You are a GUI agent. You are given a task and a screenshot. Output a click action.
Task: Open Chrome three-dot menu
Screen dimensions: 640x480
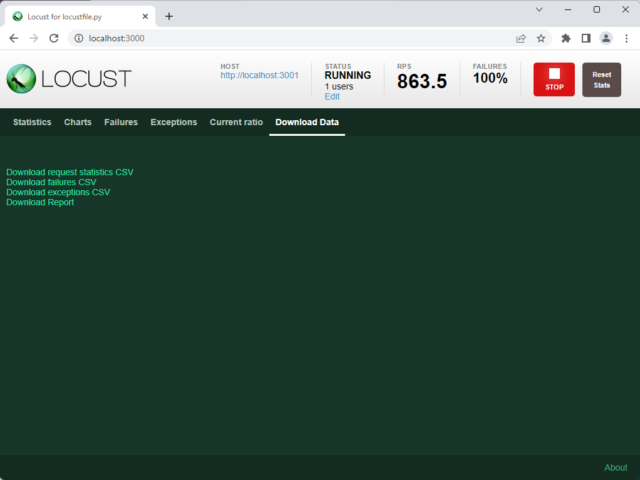[x=626, y=38]
